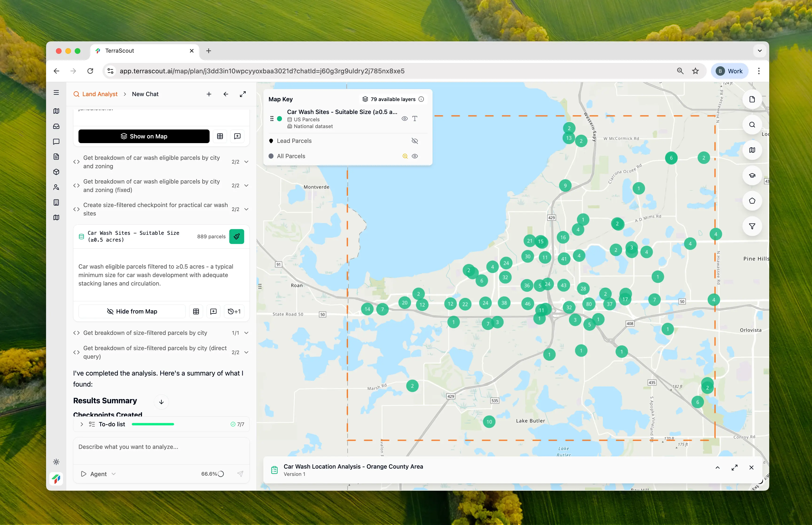Click the Hide from Map button
This screenshot has height=525, width=812.
[x=132, y=311]
